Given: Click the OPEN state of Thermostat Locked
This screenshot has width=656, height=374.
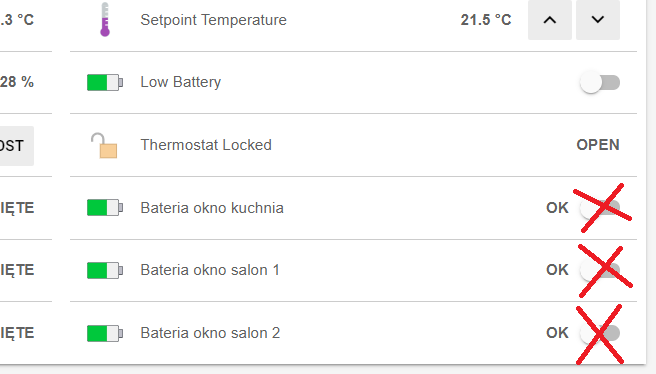Looking at the screenshot, I should [x=598, y=145].
